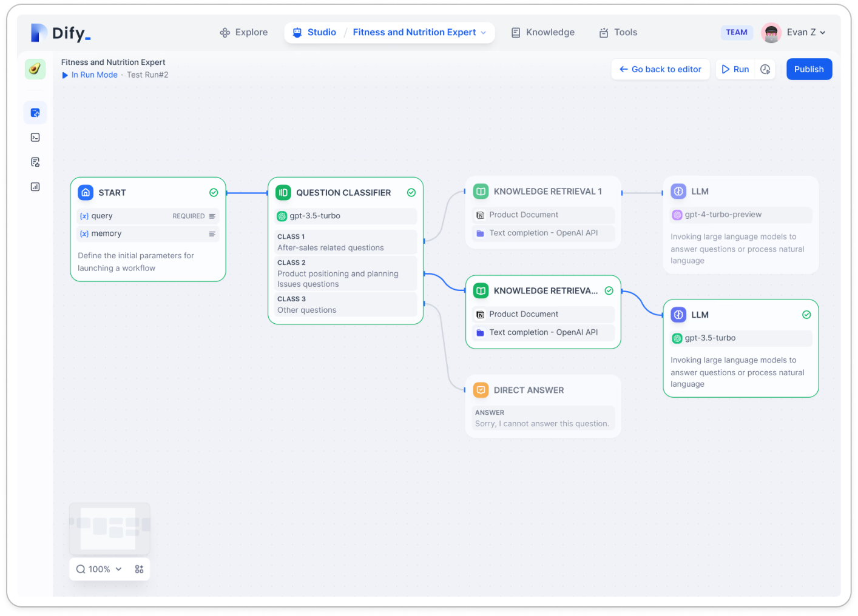Click Go back to editor

(x=660, y=69)
